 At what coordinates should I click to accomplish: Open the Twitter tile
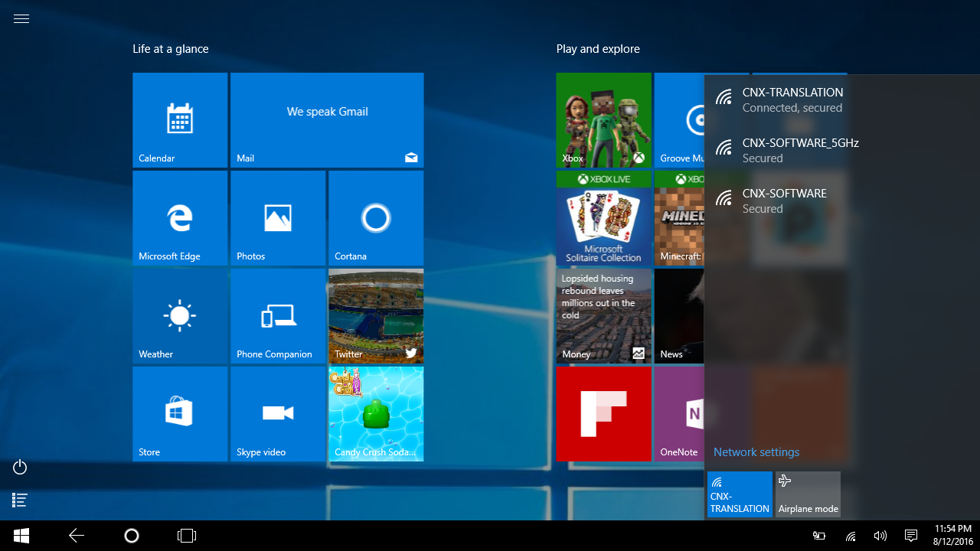pos(376,316)
